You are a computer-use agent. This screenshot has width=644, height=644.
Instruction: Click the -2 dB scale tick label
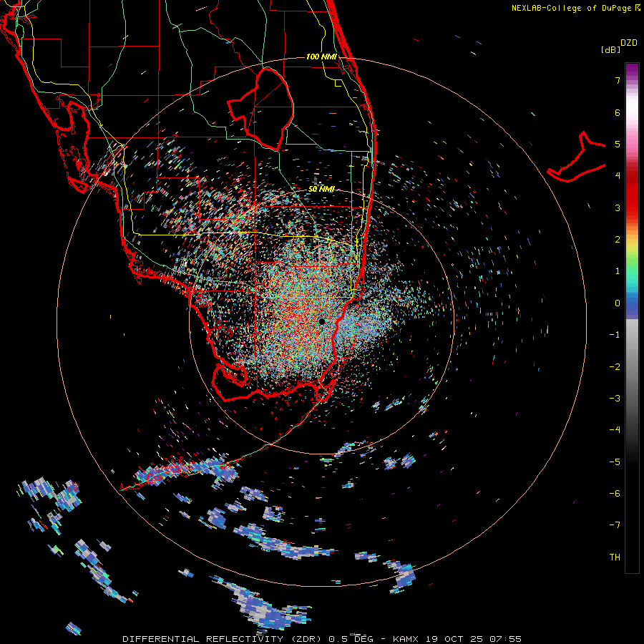coord(615,367)
